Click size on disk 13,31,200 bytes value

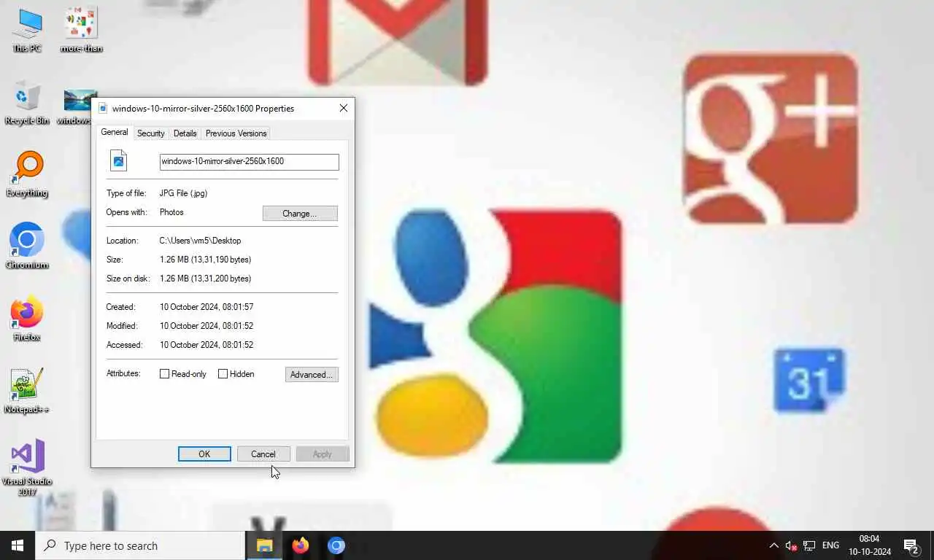[x=205, y=279]
